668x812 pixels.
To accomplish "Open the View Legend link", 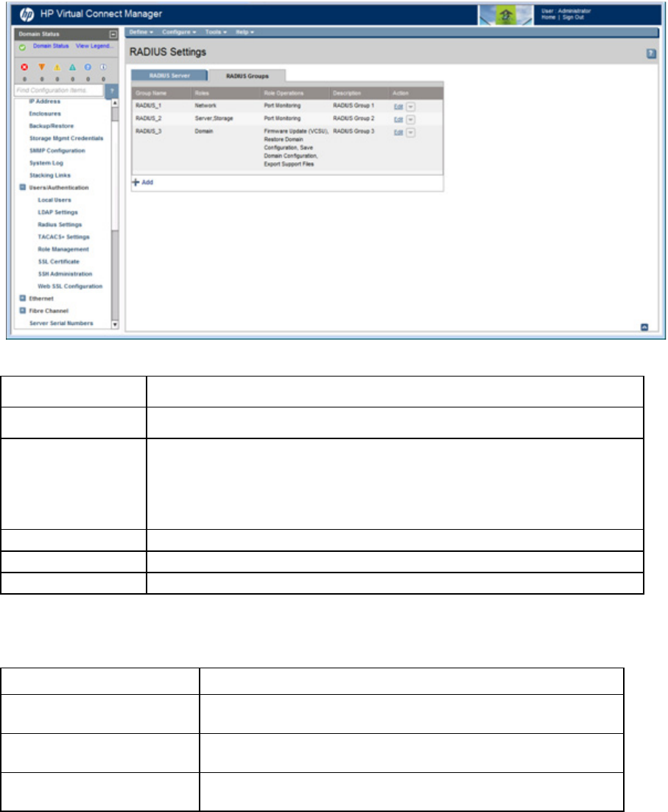I will click(94, 46).
